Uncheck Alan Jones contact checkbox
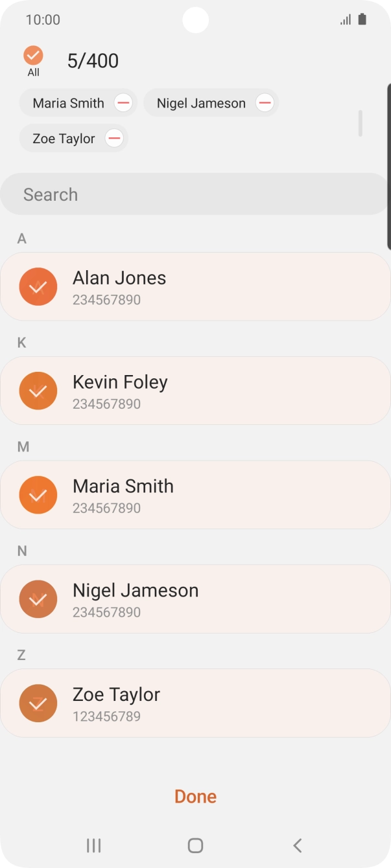The image size is (391, 868). point(38,286)
